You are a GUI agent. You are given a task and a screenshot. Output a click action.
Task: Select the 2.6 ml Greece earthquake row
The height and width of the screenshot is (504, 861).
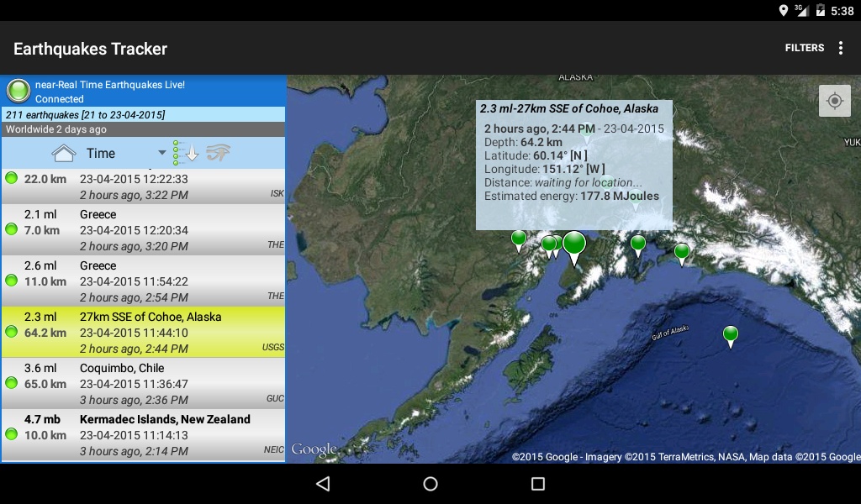pyautogui.click(x=143, y=281)
